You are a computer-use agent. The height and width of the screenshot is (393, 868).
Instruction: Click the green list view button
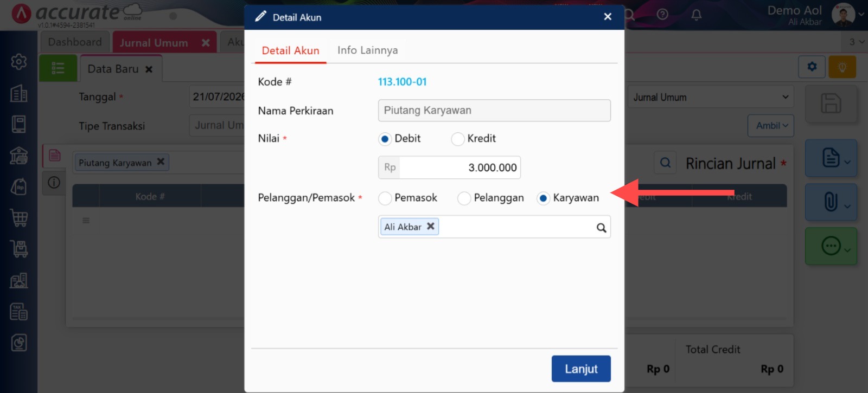[58, 68]
